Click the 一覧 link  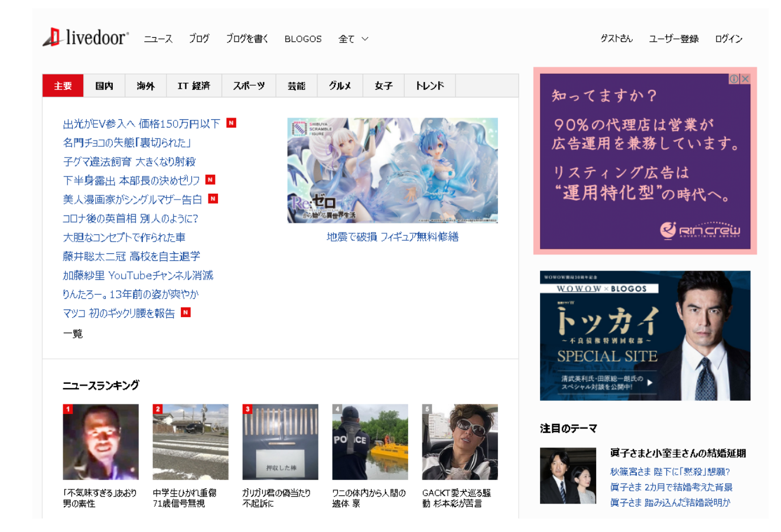[73, 334]
